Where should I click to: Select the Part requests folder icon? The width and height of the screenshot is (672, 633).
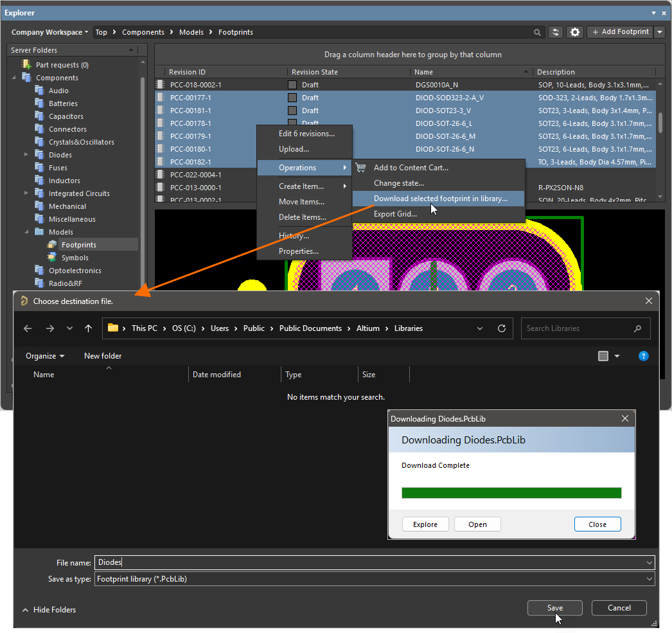pos(26,65)
